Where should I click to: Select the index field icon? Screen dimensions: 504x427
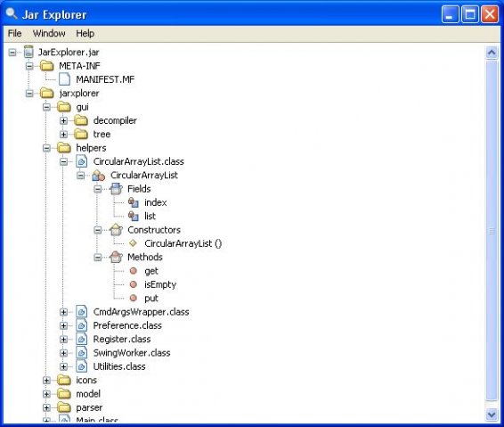click(134, 202)
